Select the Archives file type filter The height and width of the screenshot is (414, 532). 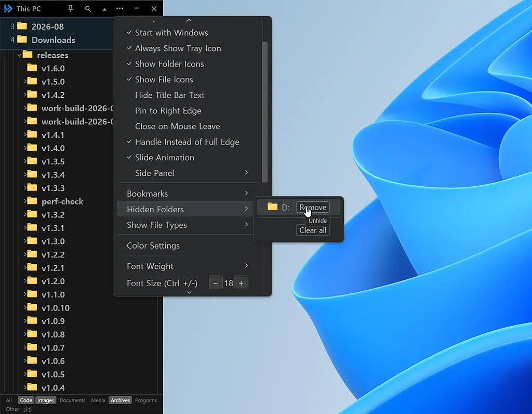point(120,400)
